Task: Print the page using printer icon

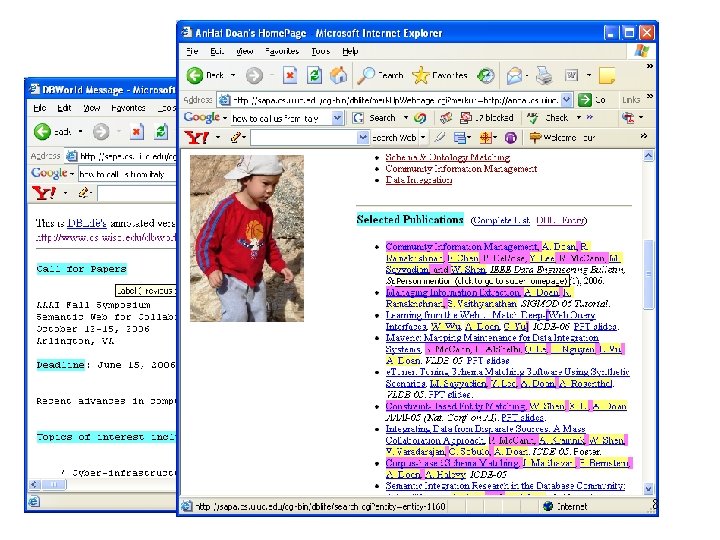Action: pos(545,75)
